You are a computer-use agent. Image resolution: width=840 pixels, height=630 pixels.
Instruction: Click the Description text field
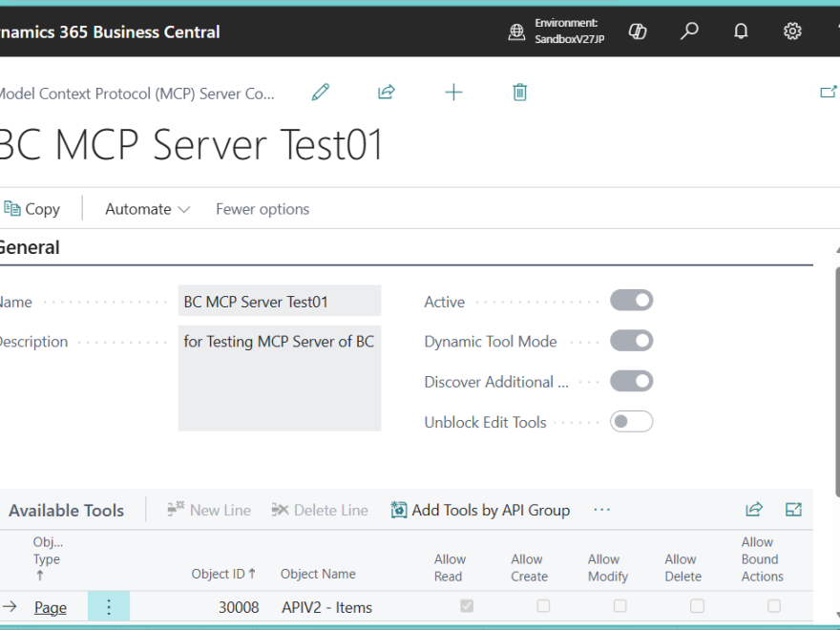(279, 377)
